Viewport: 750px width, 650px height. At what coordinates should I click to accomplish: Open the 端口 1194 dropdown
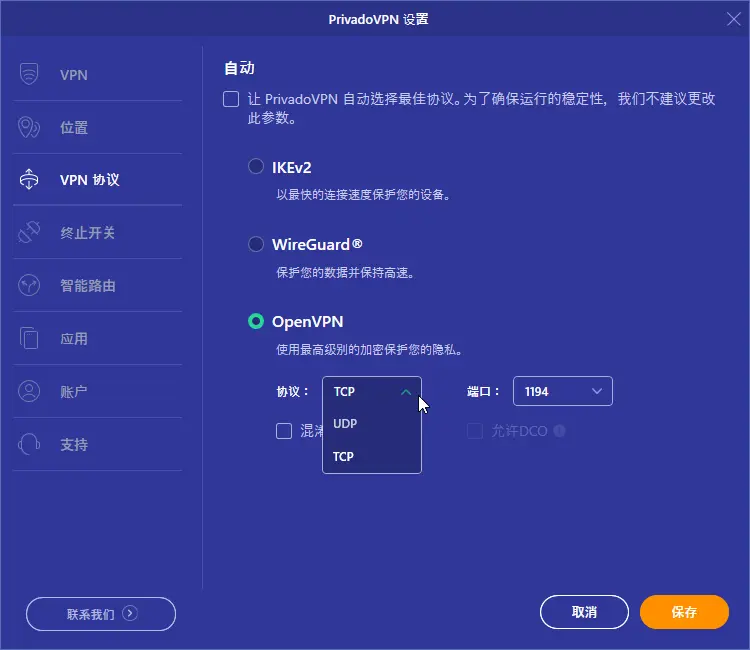tap(562, 391)
